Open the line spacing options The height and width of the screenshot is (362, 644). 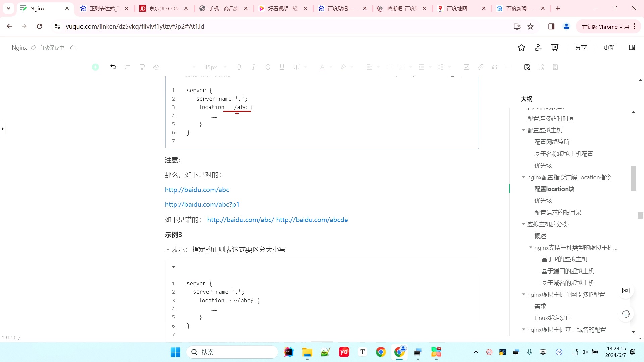(441, 67)
